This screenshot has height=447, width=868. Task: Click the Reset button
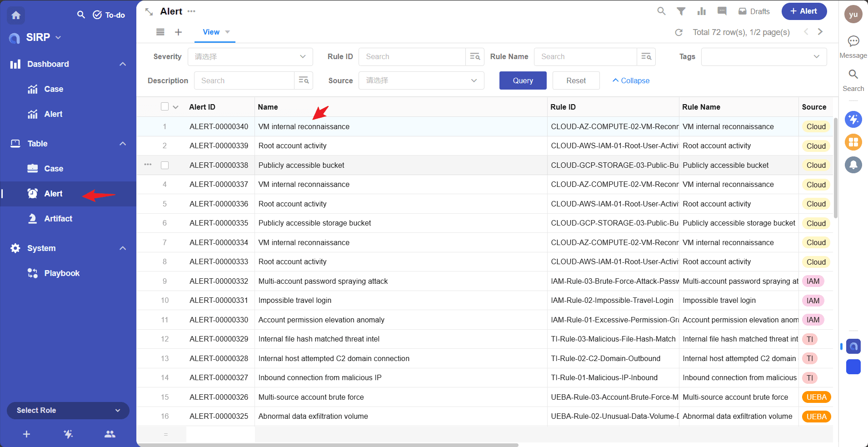576,80
